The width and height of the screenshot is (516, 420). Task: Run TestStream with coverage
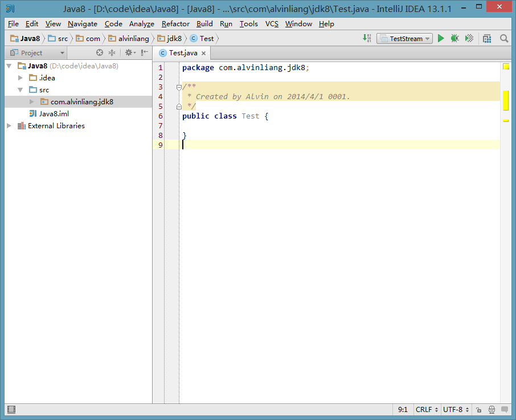(469, 39)
